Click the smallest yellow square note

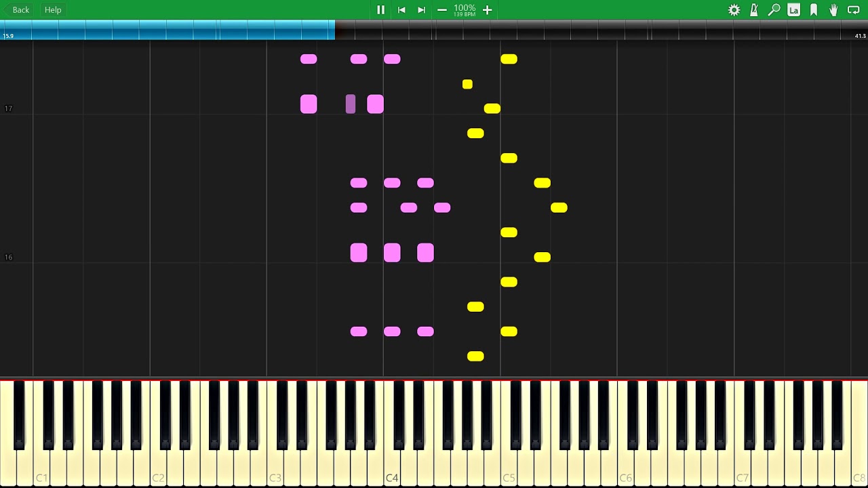(x=467, y=84)
